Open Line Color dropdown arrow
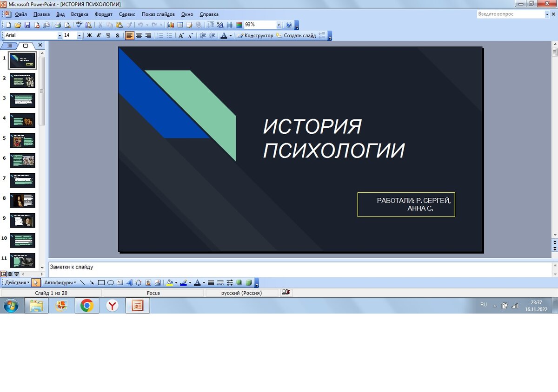Image resolution: width=558 pixels, height=392 pixels. 190,282
